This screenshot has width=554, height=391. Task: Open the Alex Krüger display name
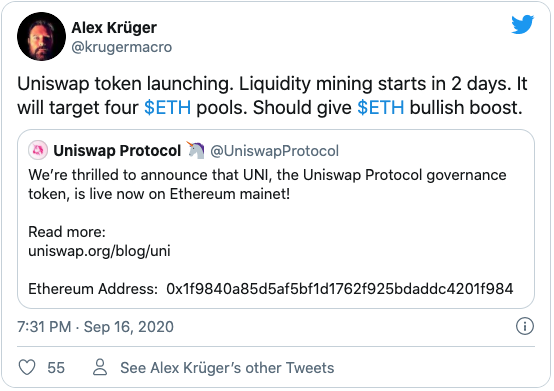tap(114, 28)
